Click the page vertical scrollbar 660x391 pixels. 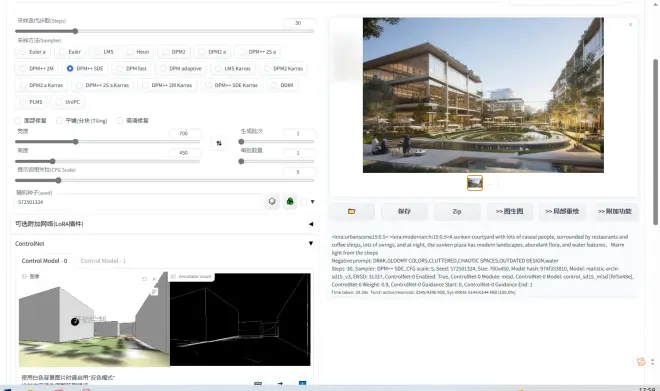655,142
